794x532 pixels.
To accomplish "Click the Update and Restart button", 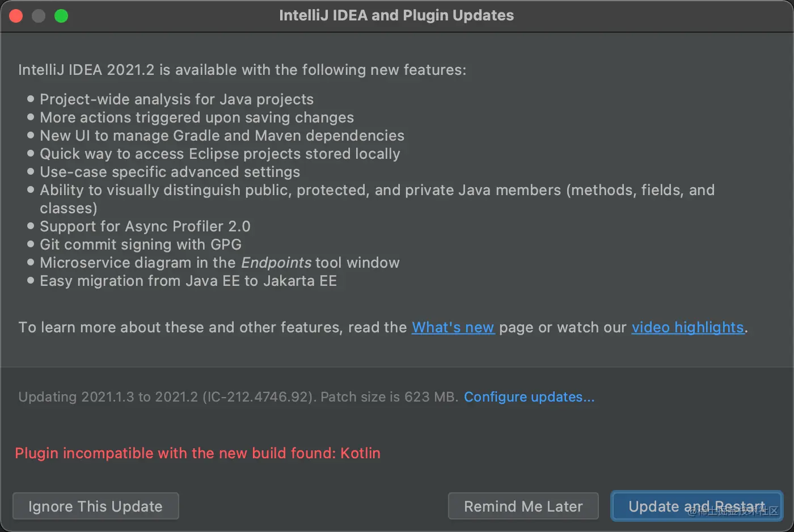I will [696, 506].
